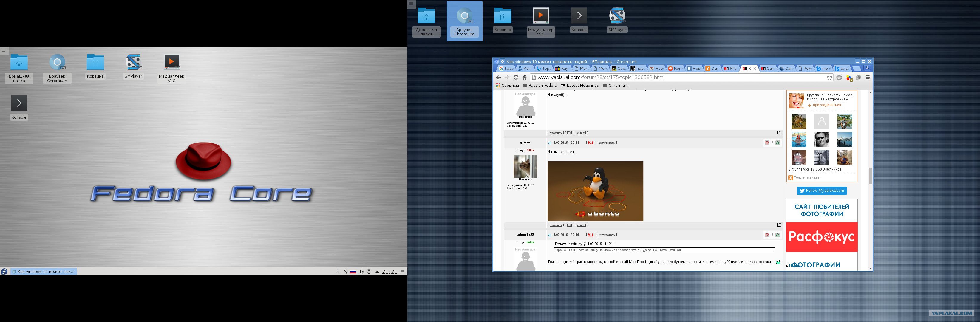Image resolution: width=980 pixels, height=322 pixels.
Task: Select the Konsole icon on the left desktop
Action: (x=19, y=108)
